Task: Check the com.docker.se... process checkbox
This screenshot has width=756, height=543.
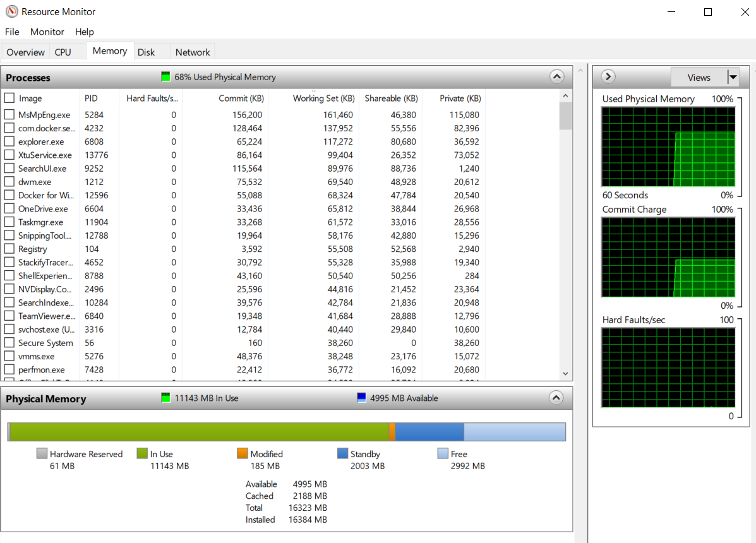Action: point(9,128)
